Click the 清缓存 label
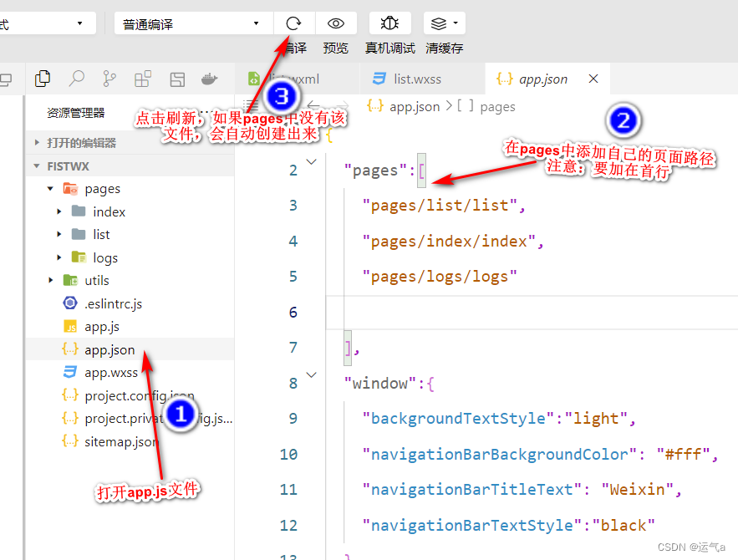The height and width of the screenshot is (560, 738). point(444,48)
